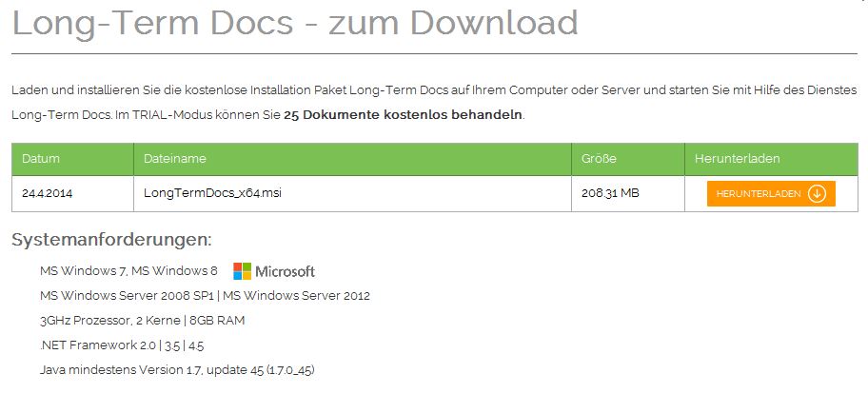Click the Microsoft wordmark text

286,271
